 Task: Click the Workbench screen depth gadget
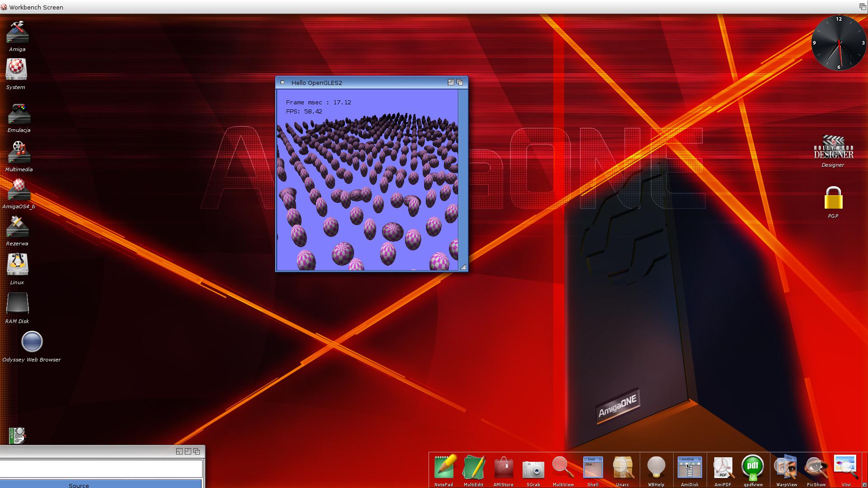pos(863,6)
